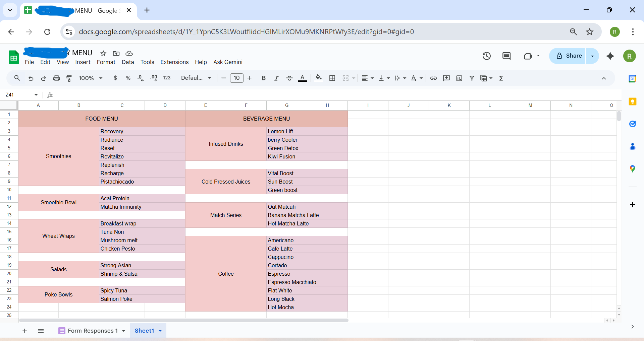Image resolution: width=644 pixels, height=341 pixels.
Task: Open version history clock icon
Action: coord(487,56)
